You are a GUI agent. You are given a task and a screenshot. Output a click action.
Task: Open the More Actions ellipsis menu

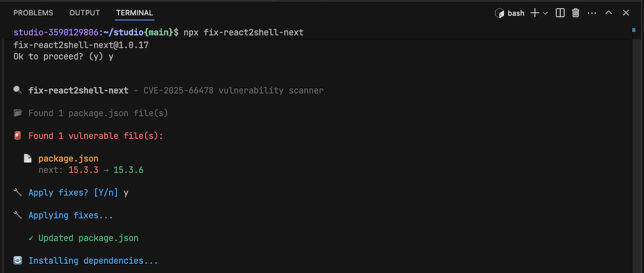[592, 13]
